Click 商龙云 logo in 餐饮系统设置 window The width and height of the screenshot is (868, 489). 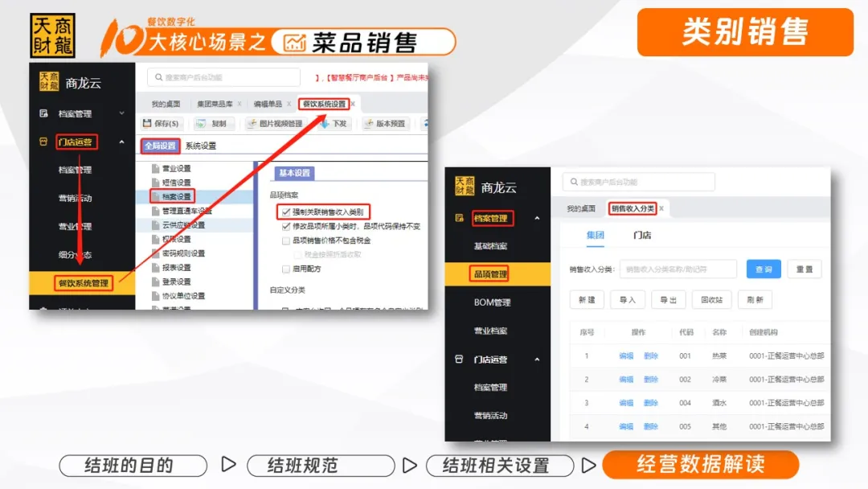click(49, 81)
